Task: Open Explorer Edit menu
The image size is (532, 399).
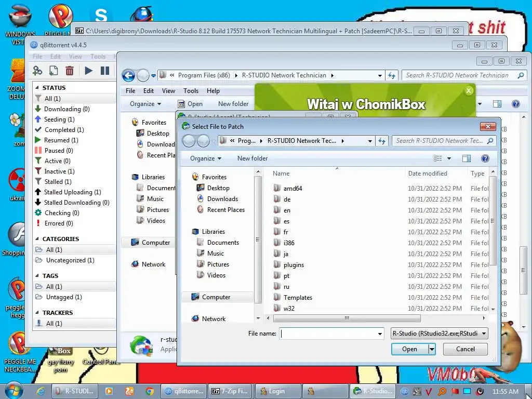Action: click(148, 91)
